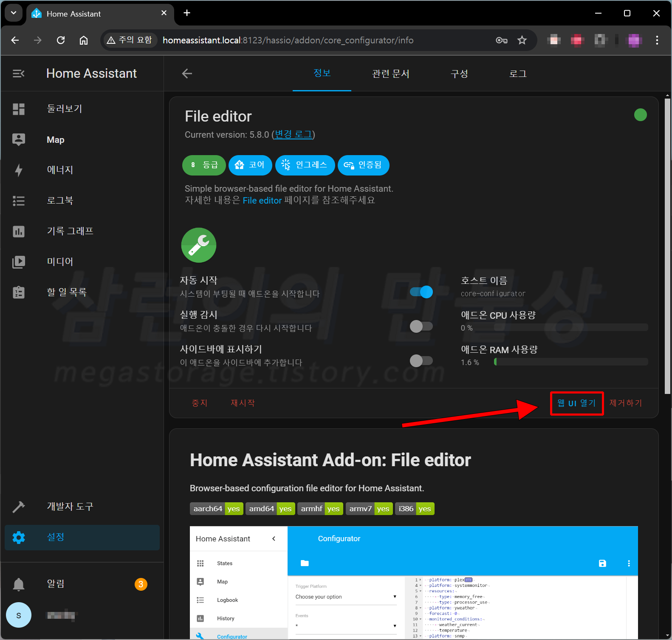This screenshot has width=672, height=640.
Task: Click the 인그레스 chip
Action: pyautogui.click(x=305, y=165)
